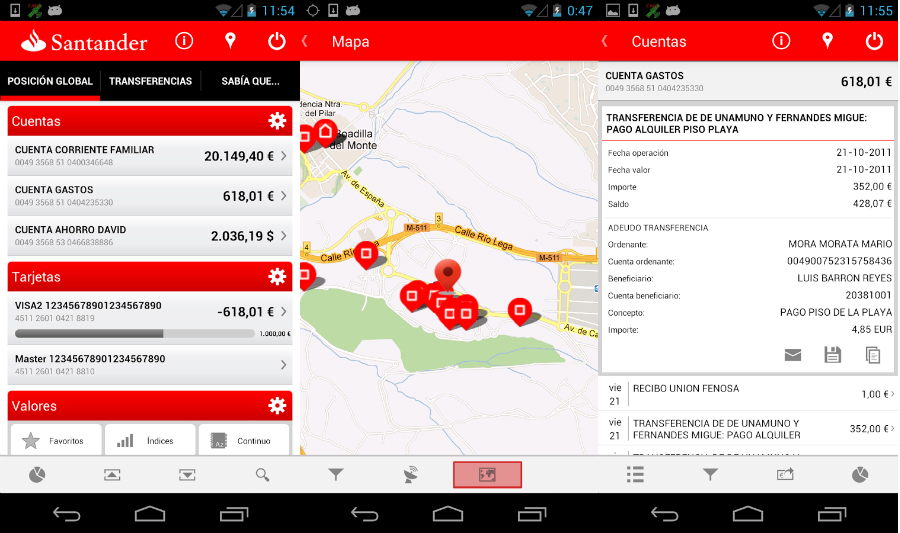The image size is (900, 533).
Task: Save transaction with floppy disk icon
Action: click(832, 354)
